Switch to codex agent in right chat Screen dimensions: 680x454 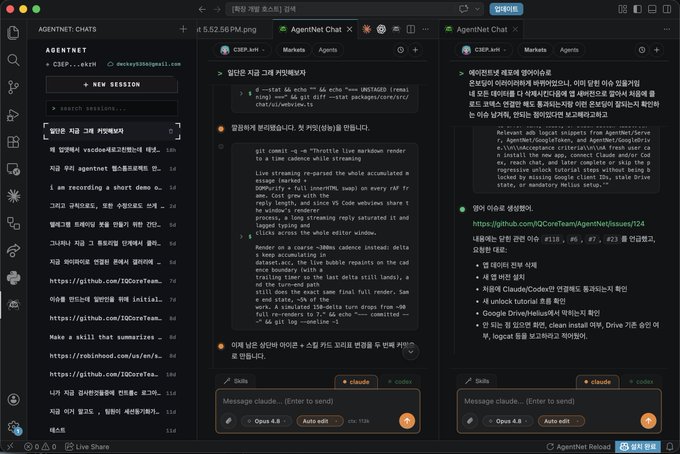coord(641,382)
